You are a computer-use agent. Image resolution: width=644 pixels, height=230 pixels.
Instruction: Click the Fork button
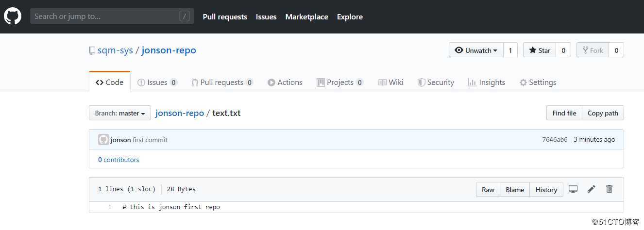coord(593,50)
